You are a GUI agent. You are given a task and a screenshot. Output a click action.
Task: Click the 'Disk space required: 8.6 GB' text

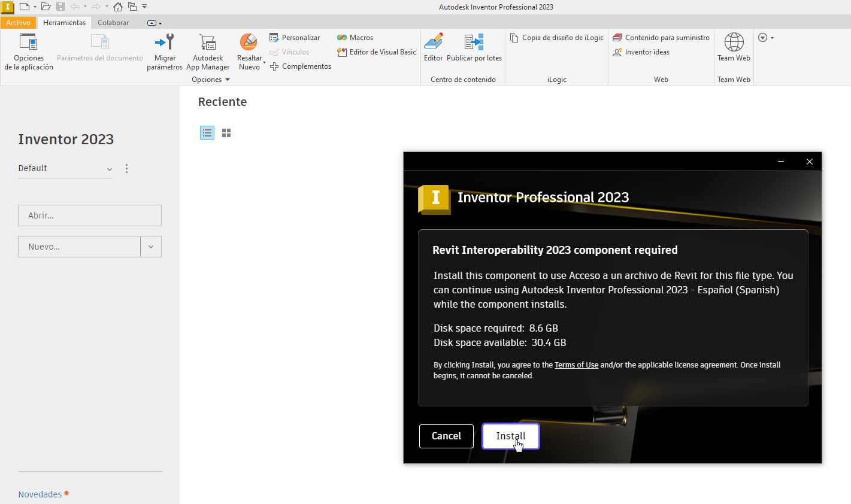click(496, 329)
